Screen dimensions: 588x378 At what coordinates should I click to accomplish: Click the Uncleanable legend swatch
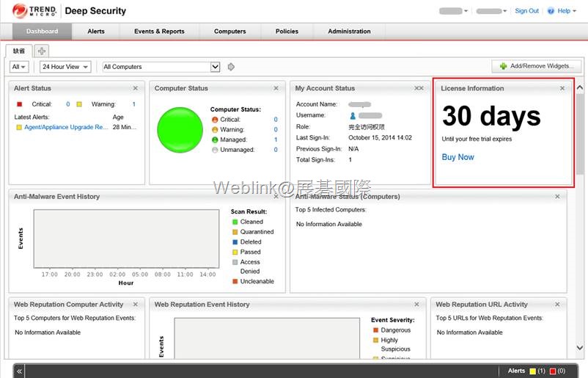click(x=235, y=281)
